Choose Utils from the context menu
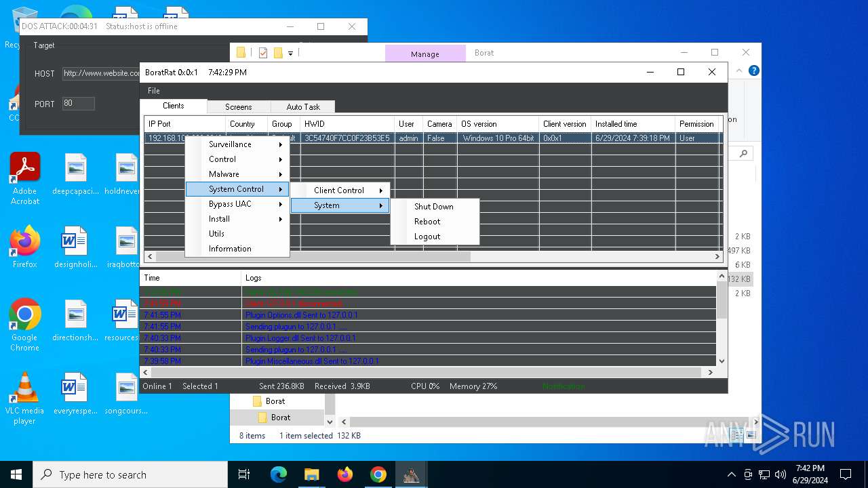 237,234
